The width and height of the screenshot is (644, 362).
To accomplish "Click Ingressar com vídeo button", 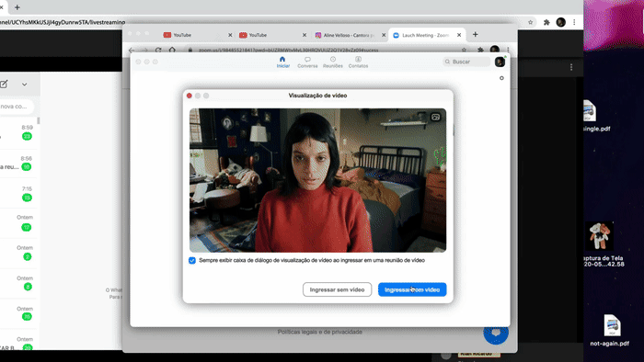I will [412, 289].
